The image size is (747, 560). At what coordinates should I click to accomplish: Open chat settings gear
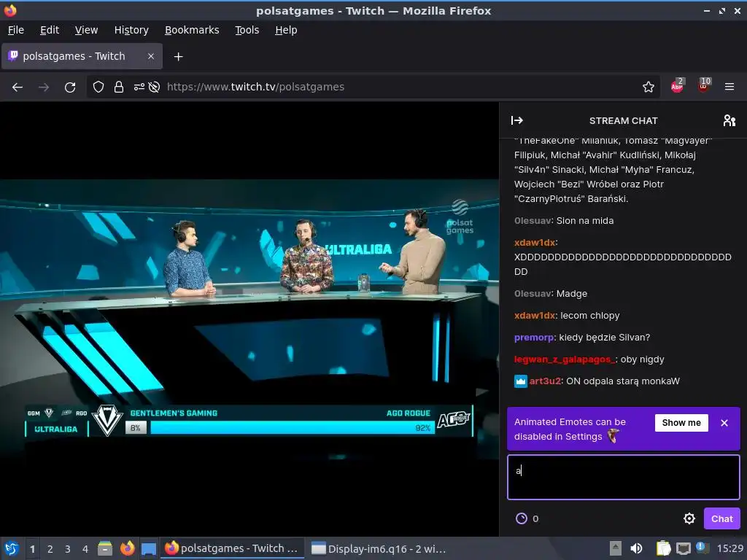pos(689,518)
